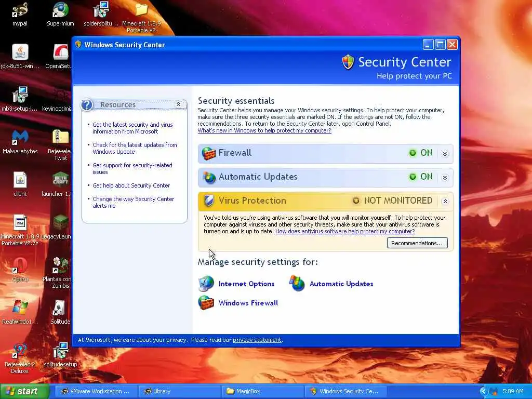Click the Virus Protection shield icon
Viewport: 532px width, 399px height.
pos(209,201)
